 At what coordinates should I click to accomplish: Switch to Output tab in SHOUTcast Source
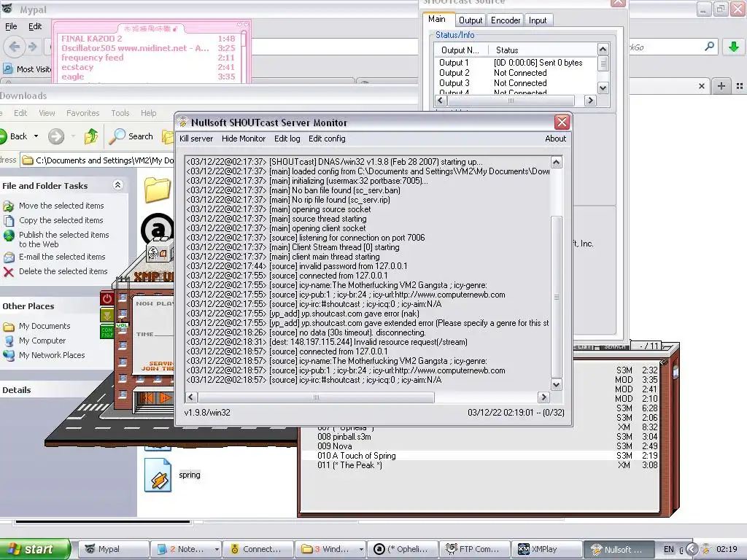[x=471, y=20]
